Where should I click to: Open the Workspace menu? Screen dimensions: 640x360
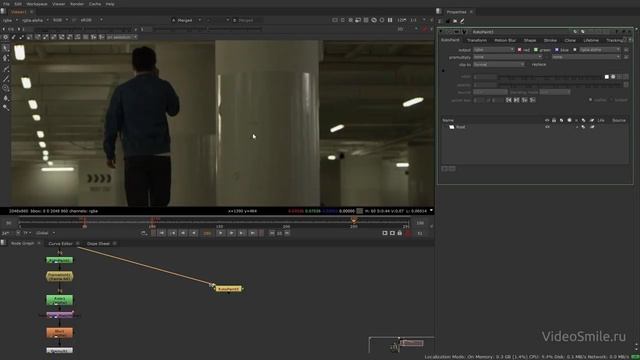[x=37, y=4]
